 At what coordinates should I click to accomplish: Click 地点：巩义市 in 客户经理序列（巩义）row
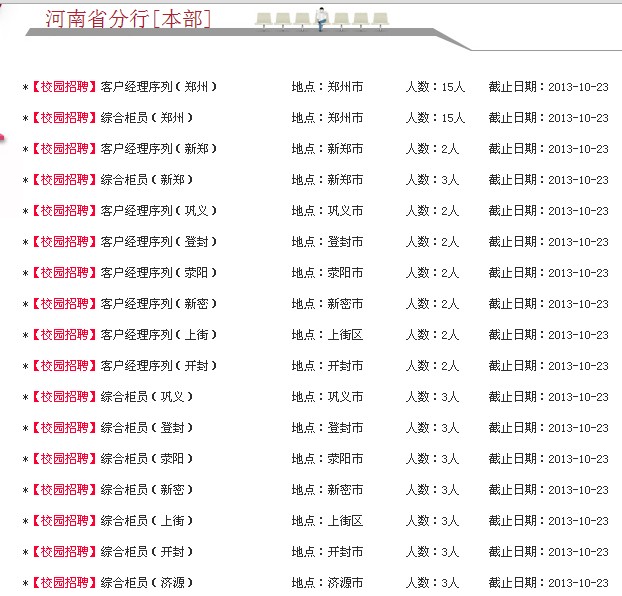[327, 210]
